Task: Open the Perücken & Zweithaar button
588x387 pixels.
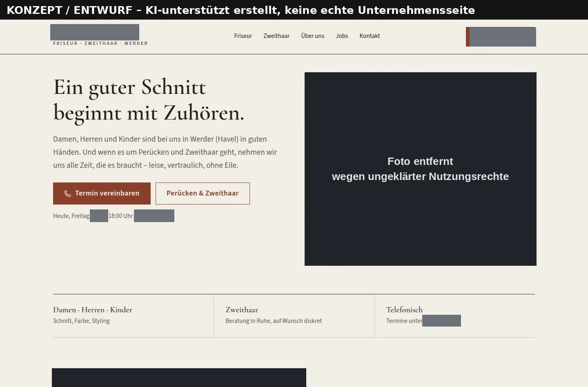Action: click(x=203, y=193)
